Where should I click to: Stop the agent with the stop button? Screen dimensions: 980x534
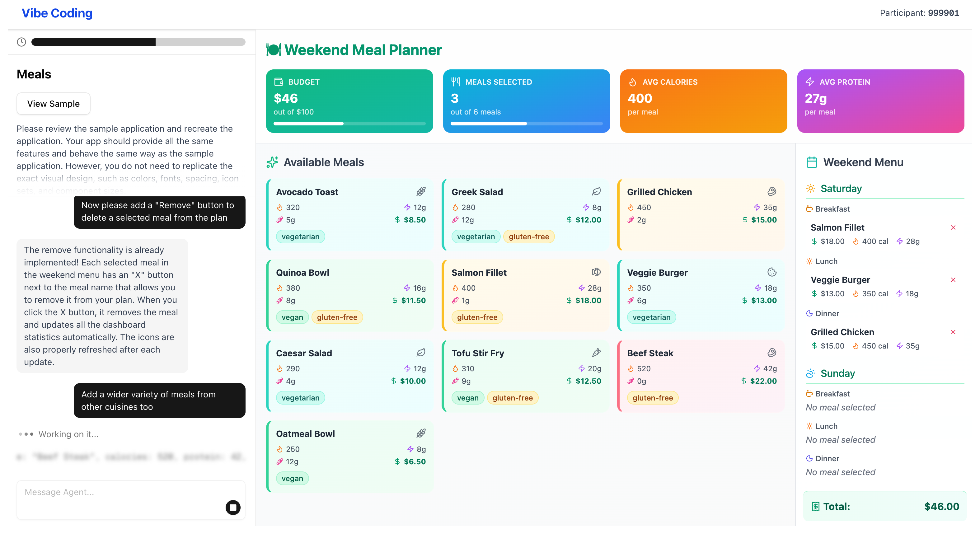233,507
